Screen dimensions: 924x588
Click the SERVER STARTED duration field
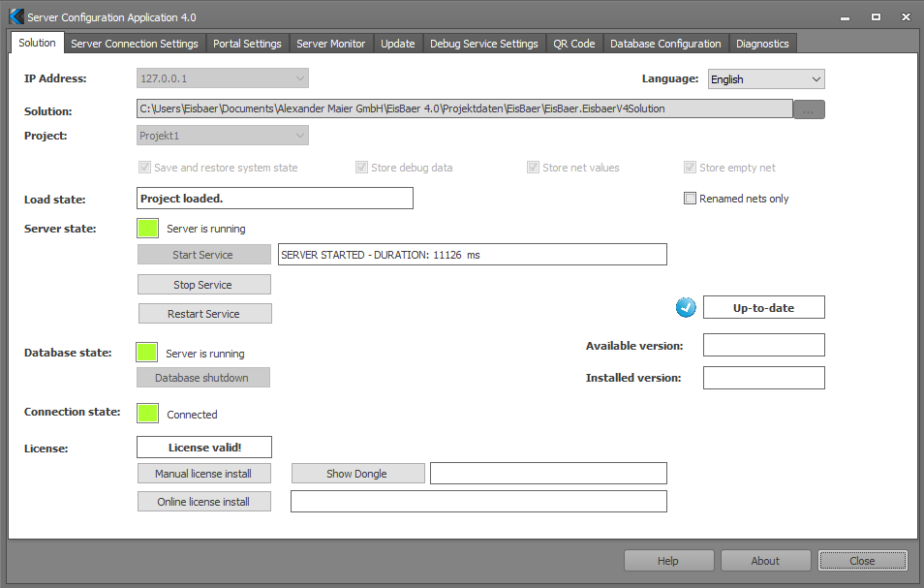(x=473, y=255)
